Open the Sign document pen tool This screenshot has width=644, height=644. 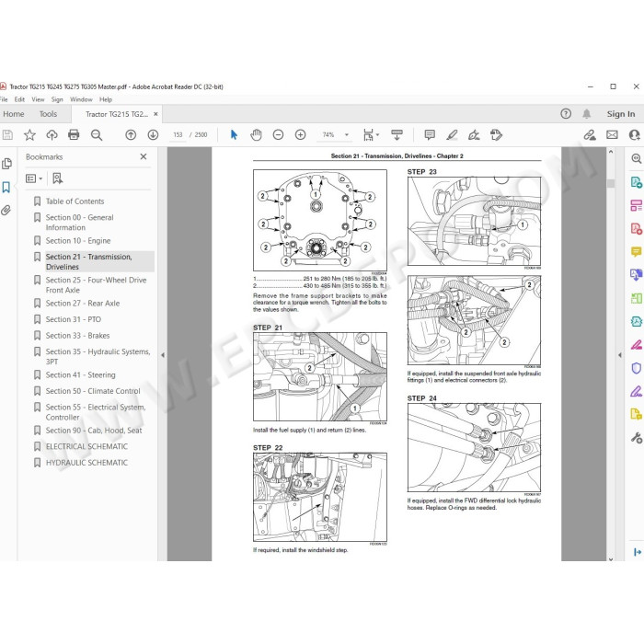tap(474, 134)
